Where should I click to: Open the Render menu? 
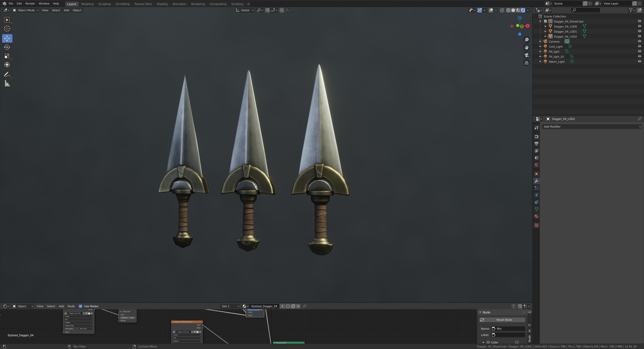click(30, 4)
